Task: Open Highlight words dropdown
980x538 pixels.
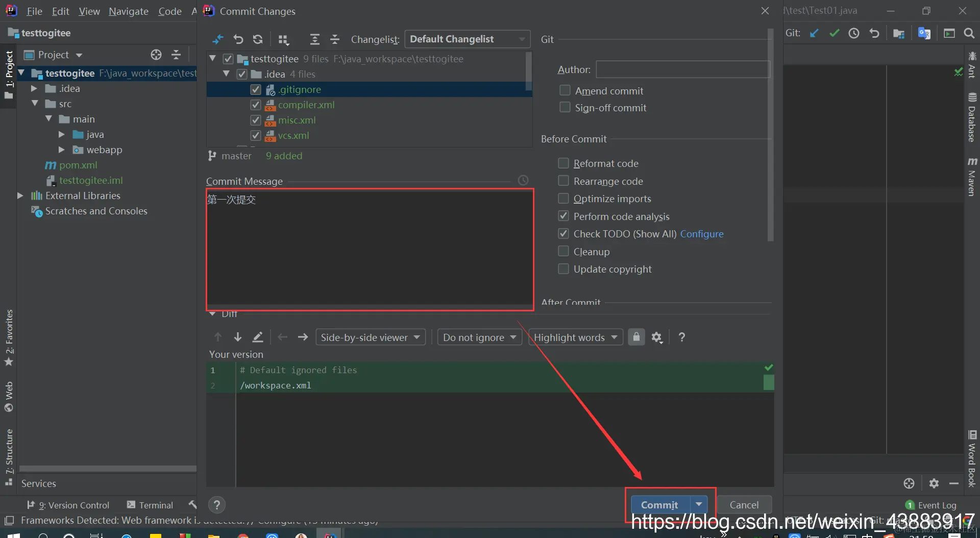Action: (x=576, y=337)
